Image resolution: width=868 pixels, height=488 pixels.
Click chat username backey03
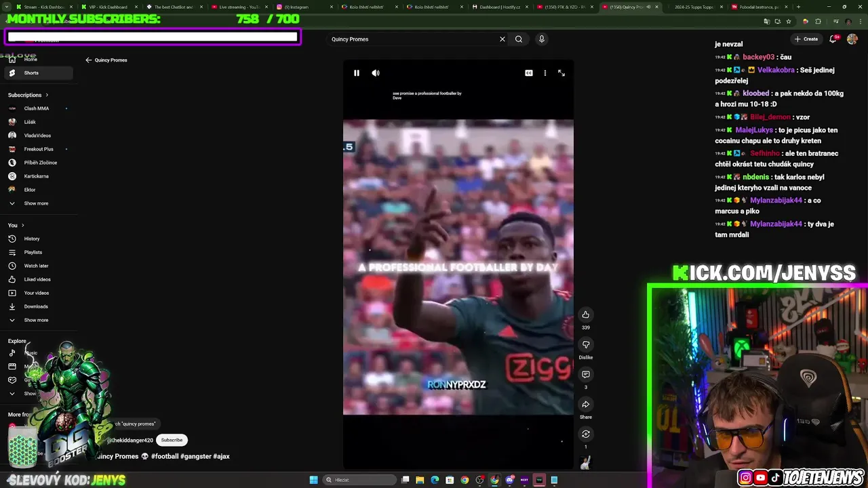point(758,57)
